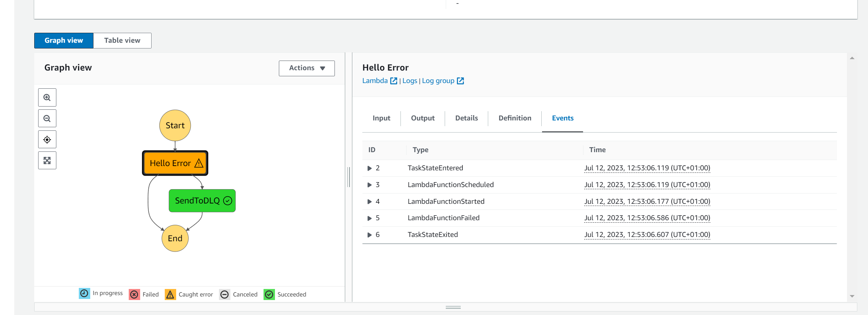
Task: Click the Hello Error panel heading
Action: click(x=386, y=68)
